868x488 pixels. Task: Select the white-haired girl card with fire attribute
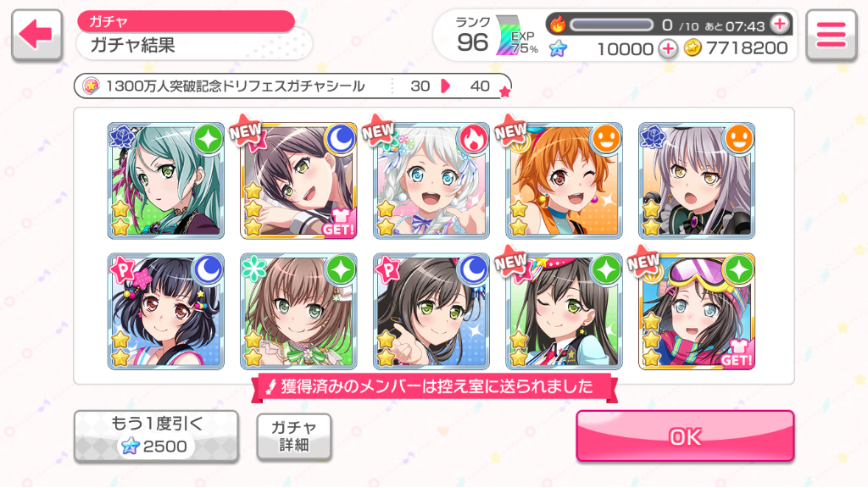tap(431, 181)
